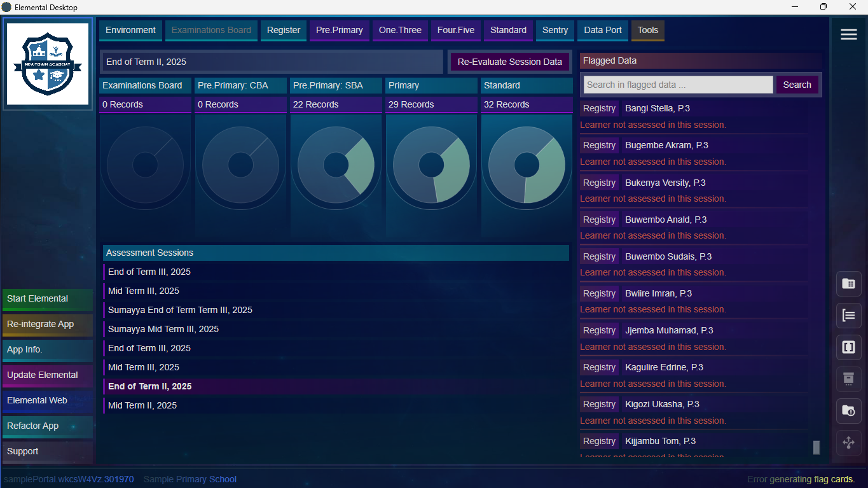This screenshot has width=868, height=488.
Task: Select Sumayya Mid Term III, 2025 session
Action: pyautogui.click(x=163, y=329)
